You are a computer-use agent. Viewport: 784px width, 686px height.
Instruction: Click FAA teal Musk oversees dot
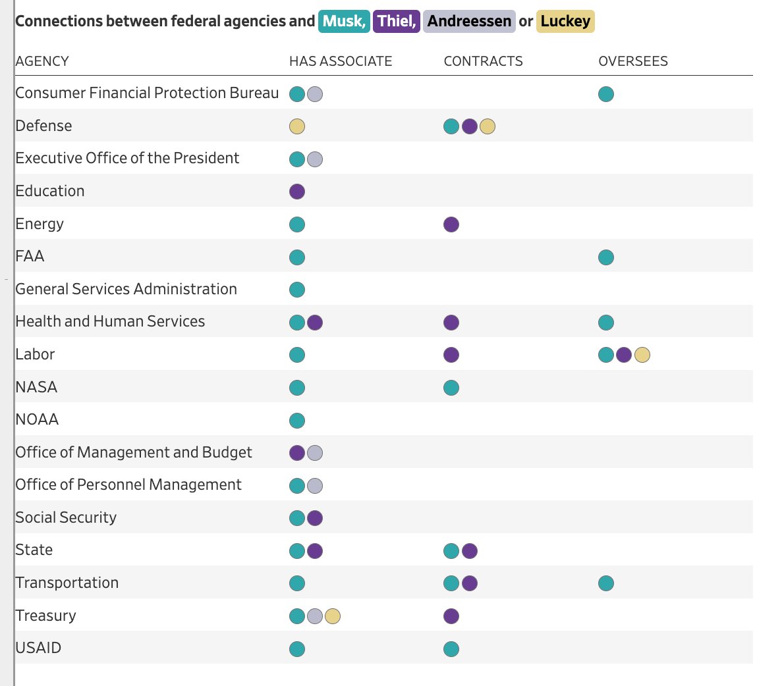coord(606,257)
